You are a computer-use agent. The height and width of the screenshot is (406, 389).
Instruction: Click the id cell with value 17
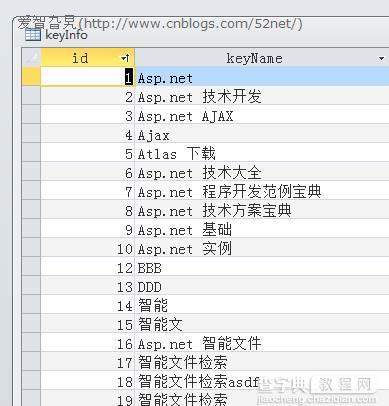coord(88,362)
